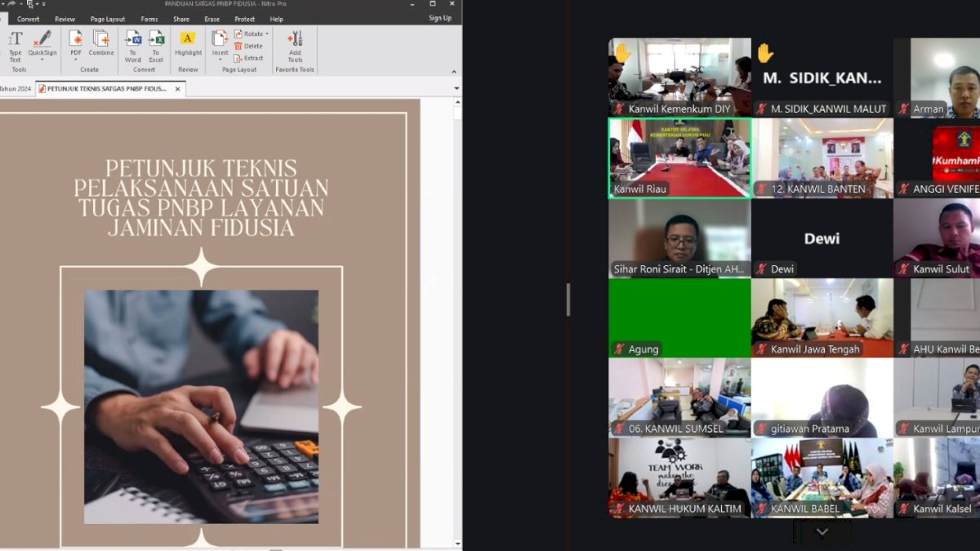Expand the Insert pages dropdown
Image resolution: width=980 pixels, height=551 pixels.
click(x=220, y=59)
